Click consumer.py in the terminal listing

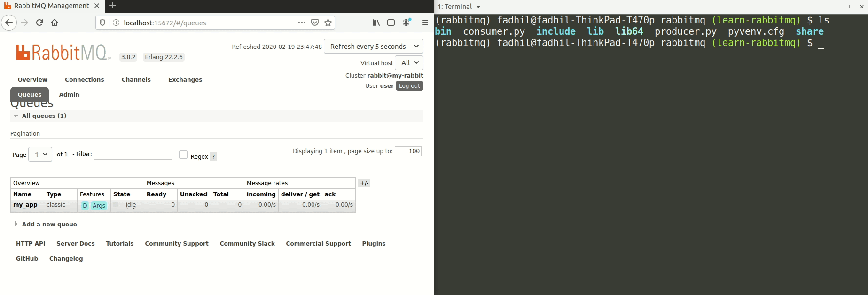[494, 31]
